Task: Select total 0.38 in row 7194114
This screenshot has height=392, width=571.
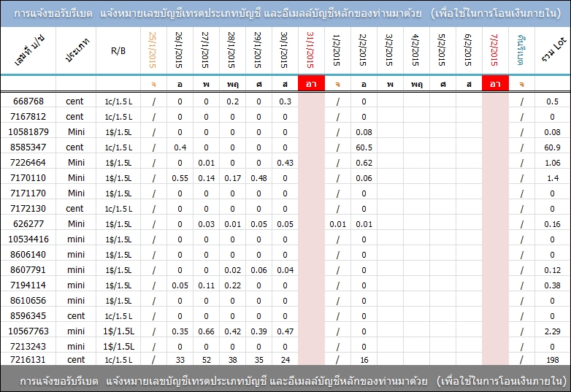Action: [553, 285]
